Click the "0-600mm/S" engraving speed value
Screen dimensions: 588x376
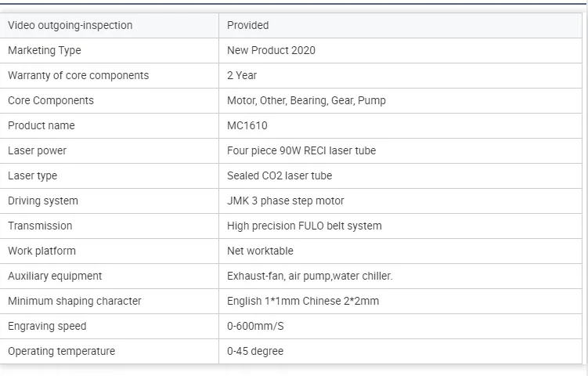coord(254,326)
